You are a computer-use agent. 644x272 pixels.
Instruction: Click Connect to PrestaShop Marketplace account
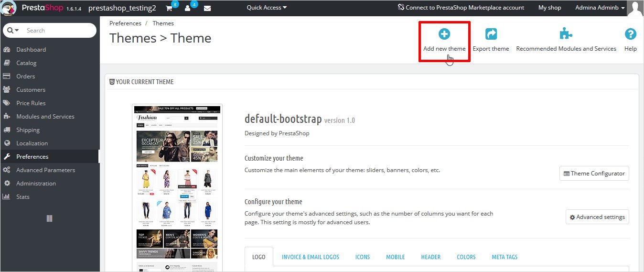461,8
